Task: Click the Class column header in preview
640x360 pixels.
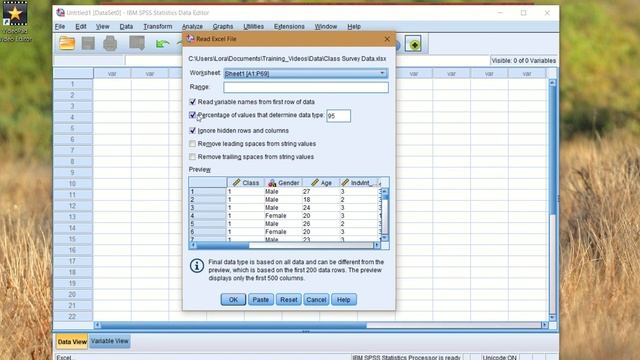Action: (246, 182)
